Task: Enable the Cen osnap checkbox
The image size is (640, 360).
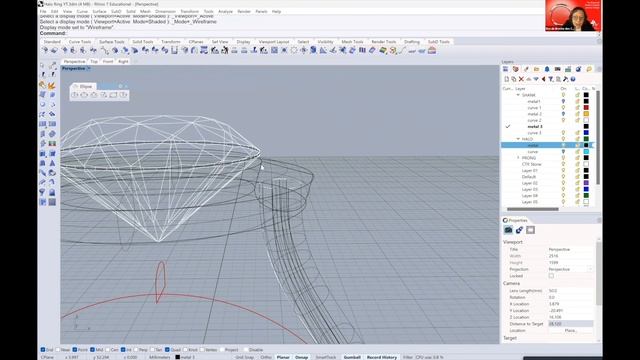Action: [x=107, y=350]
